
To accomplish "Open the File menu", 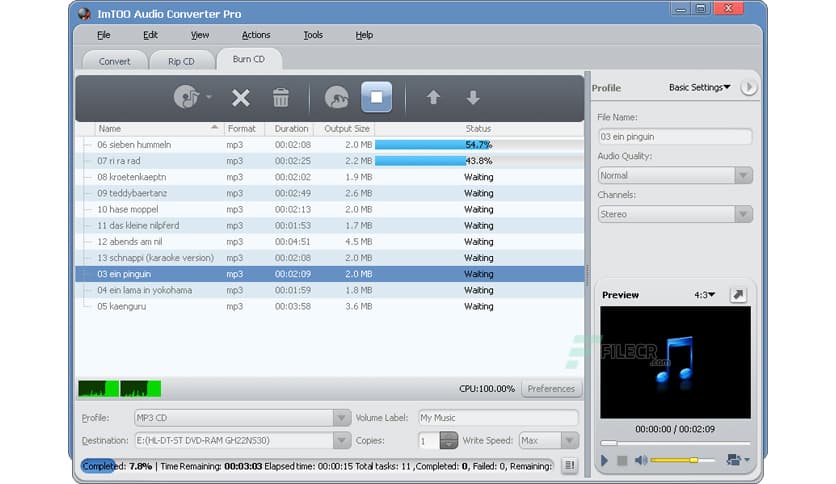I will 103,35.
